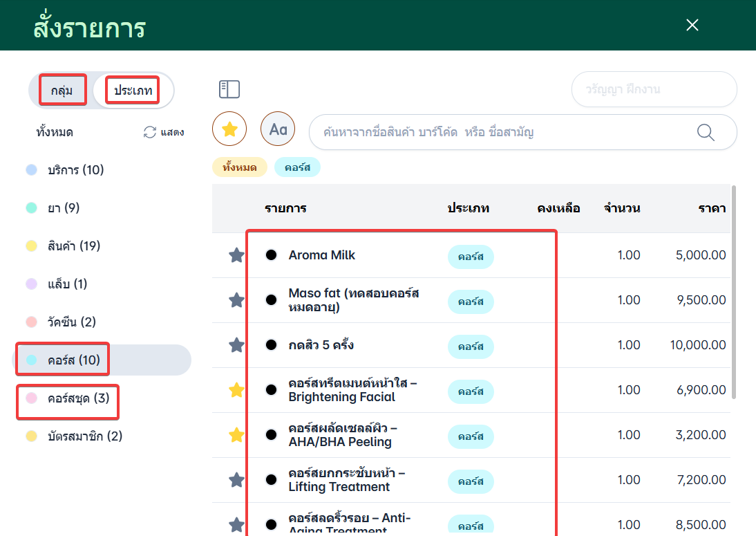Click price 9,500.00 for Maso fat
756x536 pixels.
pyautogui.click(x=701, y=300)
